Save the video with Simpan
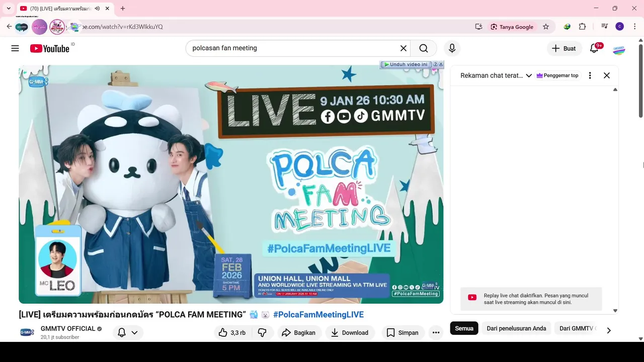The height and width of the screenshot is (362, 644). [402, 332]
